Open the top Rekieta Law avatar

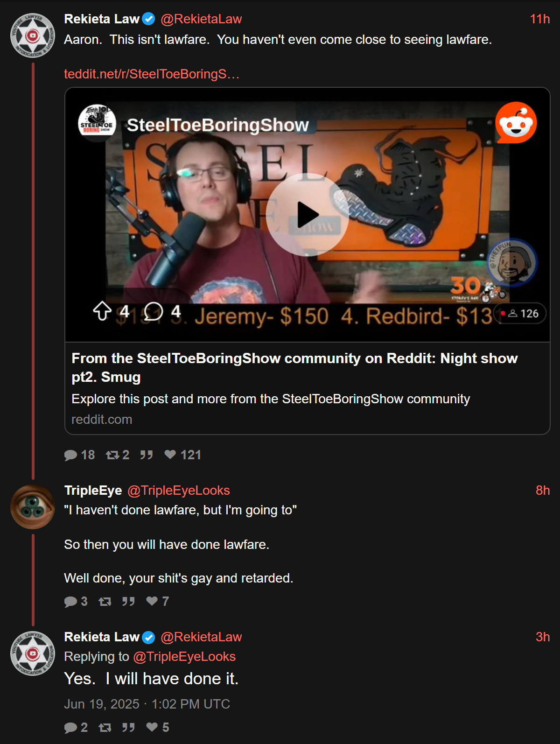[33, 35]
